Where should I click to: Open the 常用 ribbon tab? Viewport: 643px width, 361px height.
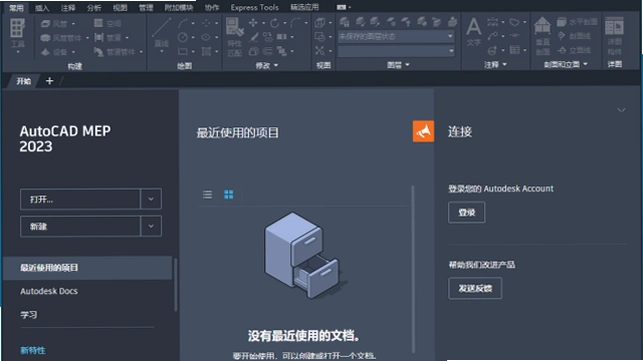(16, 8)
